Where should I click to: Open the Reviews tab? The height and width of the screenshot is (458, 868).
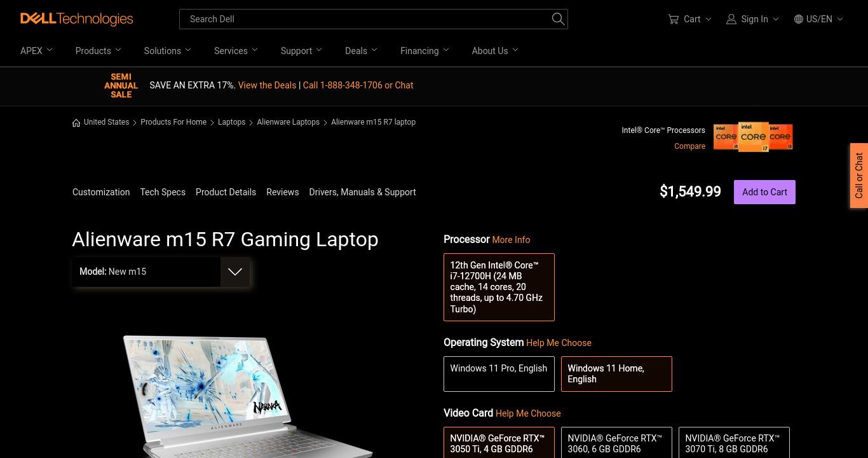(282, 192)
